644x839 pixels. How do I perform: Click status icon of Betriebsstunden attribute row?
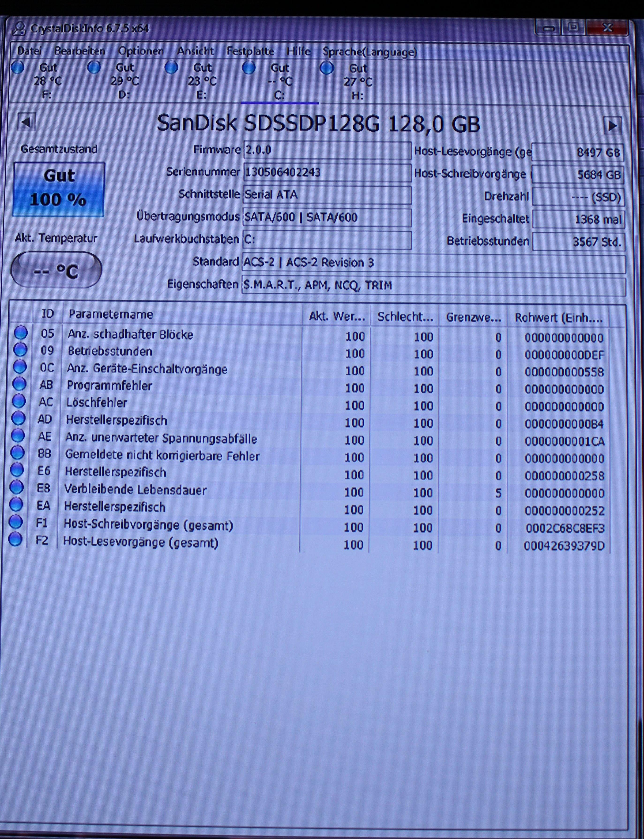(20, 350)
